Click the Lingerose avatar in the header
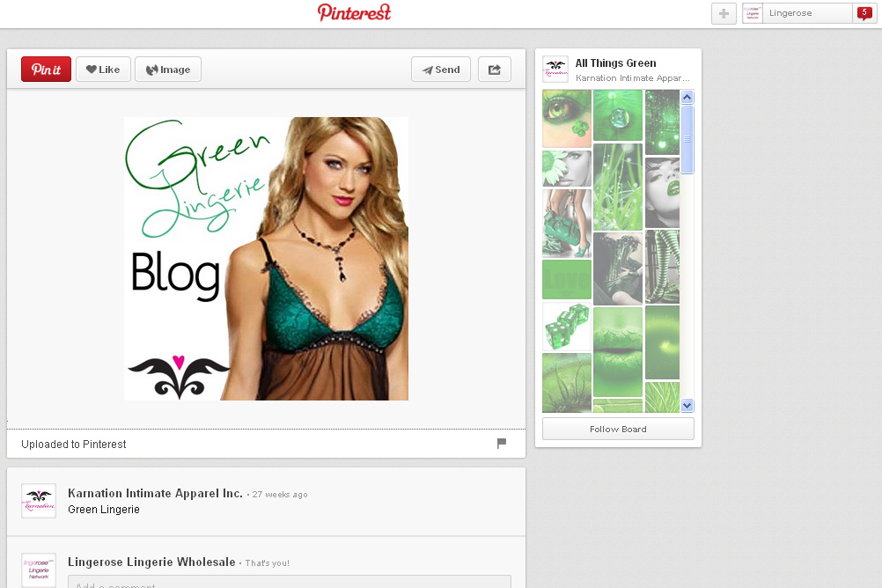This screenshot has height=588, width=882. [753, 13]
